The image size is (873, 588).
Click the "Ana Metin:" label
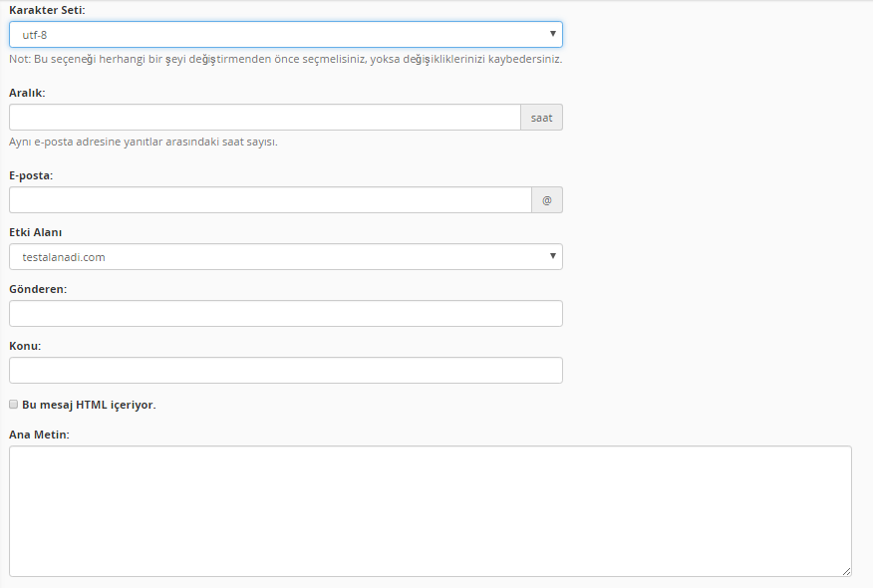(x=39, y=435)
